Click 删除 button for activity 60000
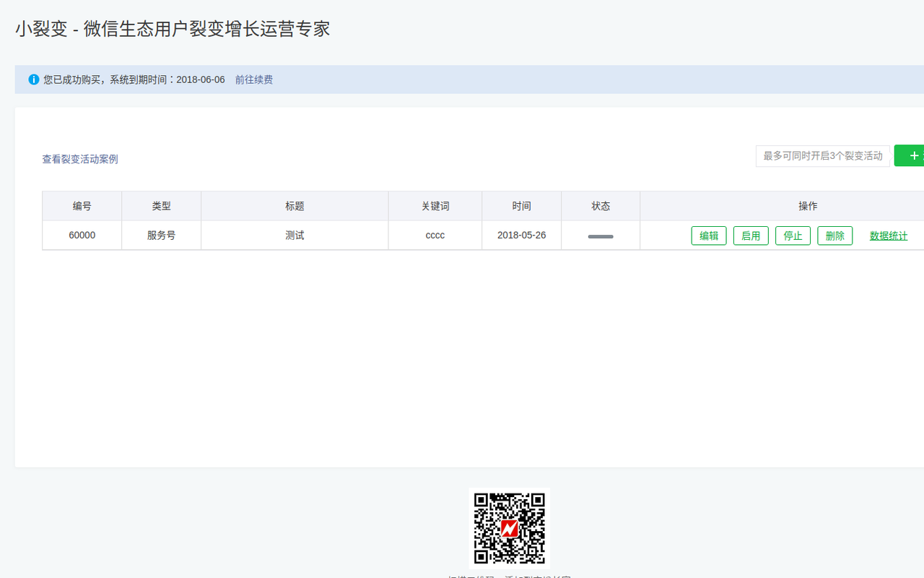924x578 pixels. pyautogui.click(x=834, y=236)
